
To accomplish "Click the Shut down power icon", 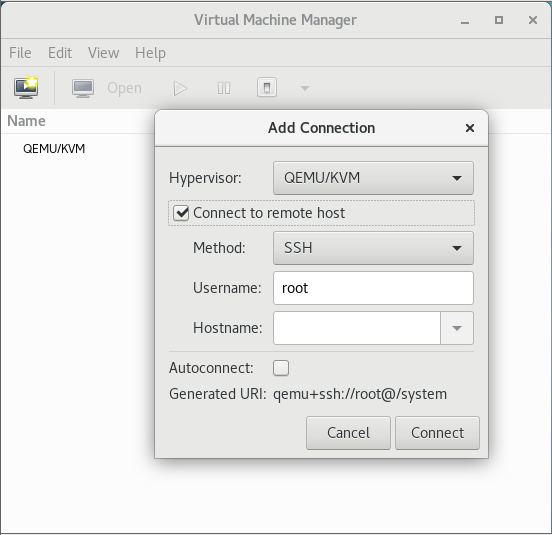I will pyautogui.click(x=267, y=88).
